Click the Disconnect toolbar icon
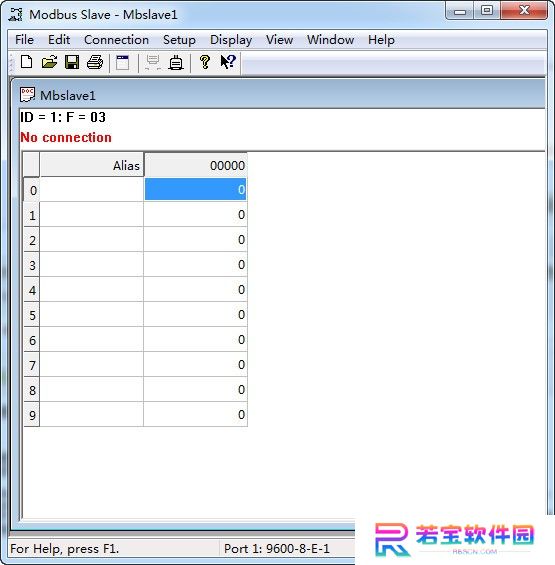 point(176,62)
